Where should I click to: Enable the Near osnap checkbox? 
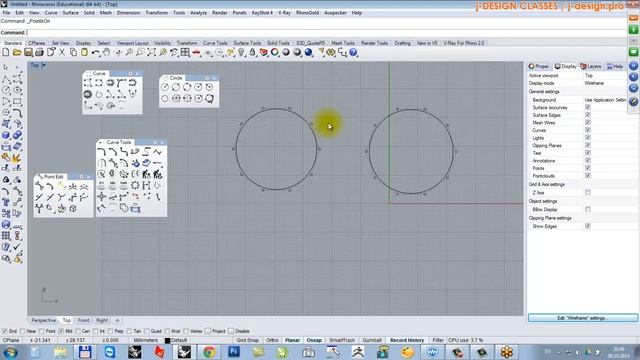coord(22,331)
